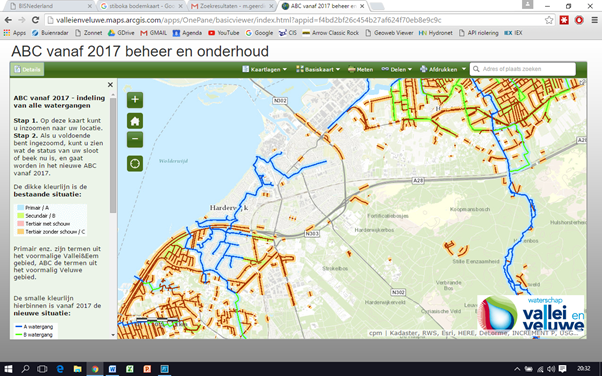
Task: Click the address search field
Action: (523, 69)
